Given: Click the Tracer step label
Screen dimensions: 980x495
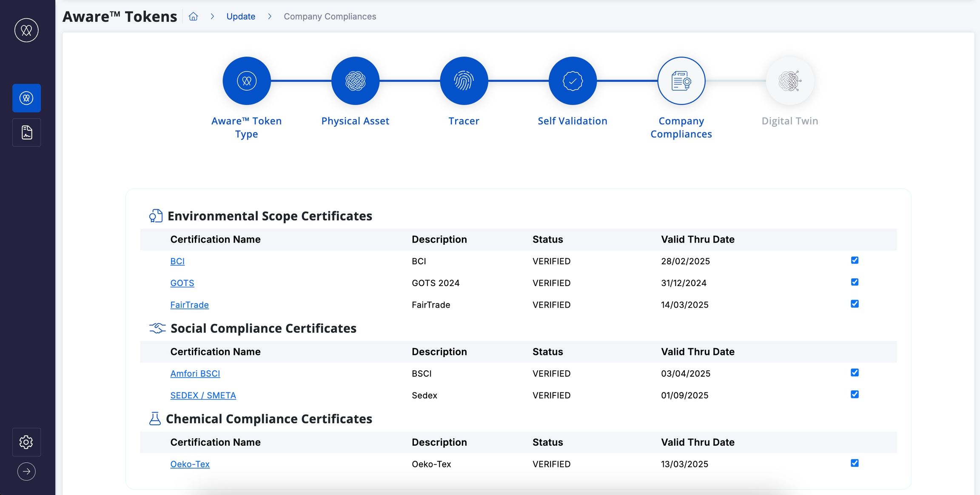Looking at the screenshot, I should tap(464, 121).
